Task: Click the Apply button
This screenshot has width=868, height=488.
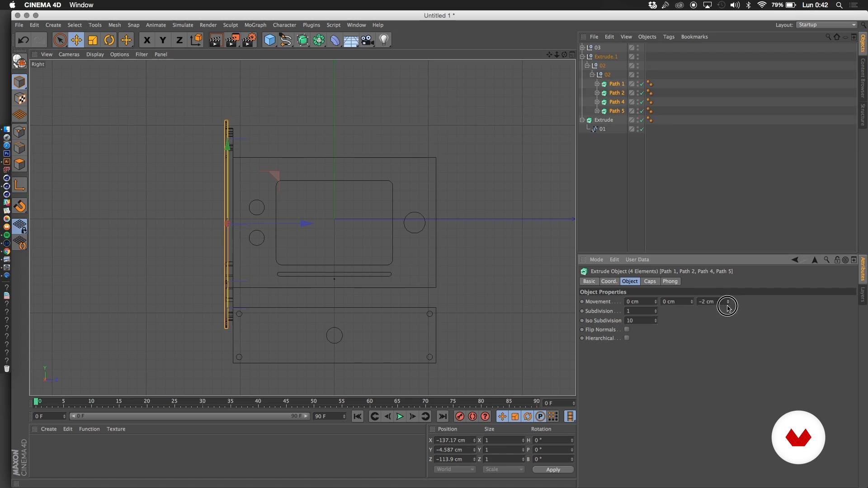Action: pyautogui.click(x=553, y=469)
